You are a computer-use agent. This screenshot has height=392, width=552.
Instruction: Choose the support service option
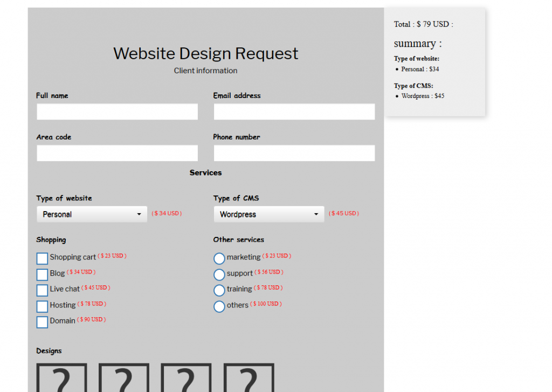pyautogui.click(x=219, y=275)
